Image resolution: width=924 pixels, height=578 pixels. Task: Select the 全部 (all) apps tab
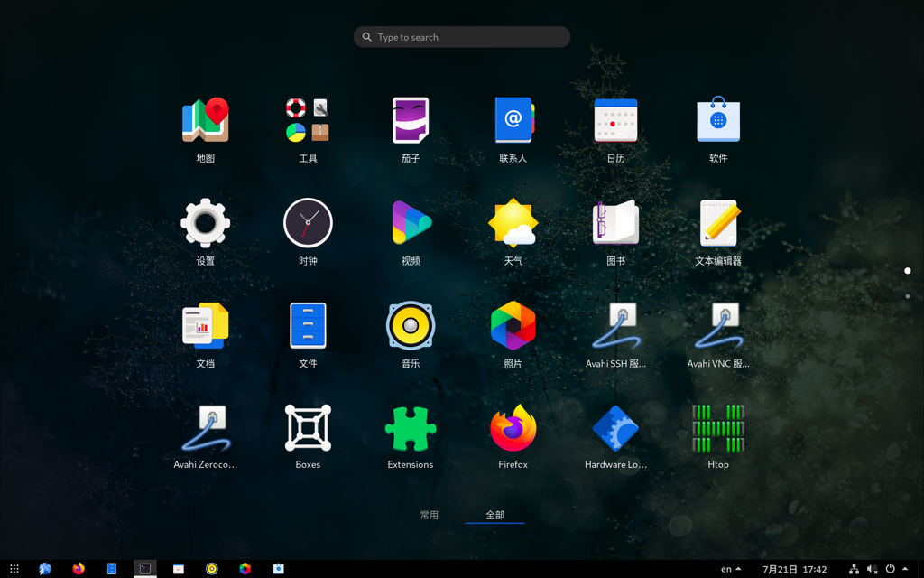(494, 515)
